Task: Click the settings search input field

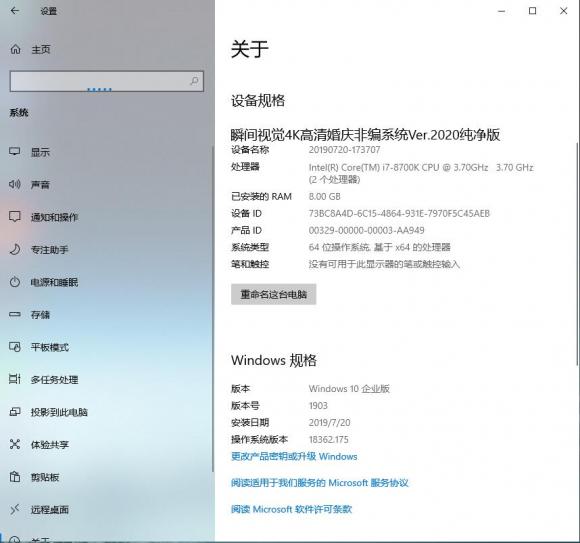Action: pos(107,81)
